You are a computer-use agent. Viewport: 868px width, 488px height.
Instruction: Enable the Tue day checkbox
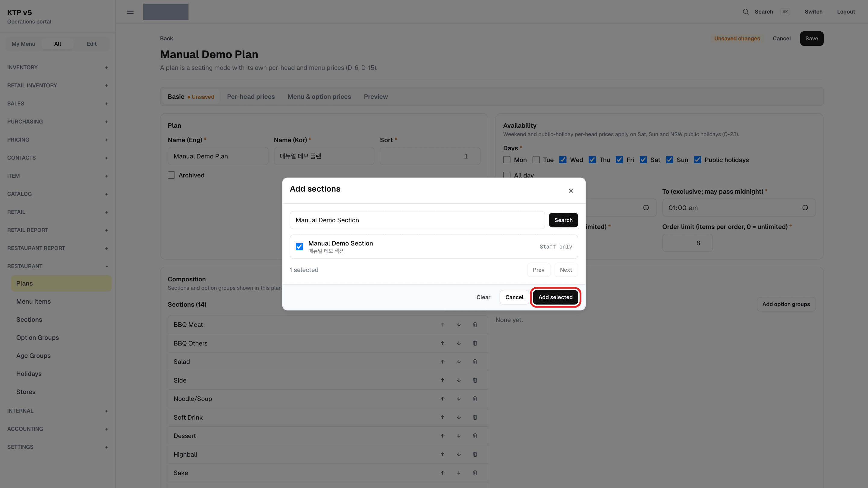536,160
